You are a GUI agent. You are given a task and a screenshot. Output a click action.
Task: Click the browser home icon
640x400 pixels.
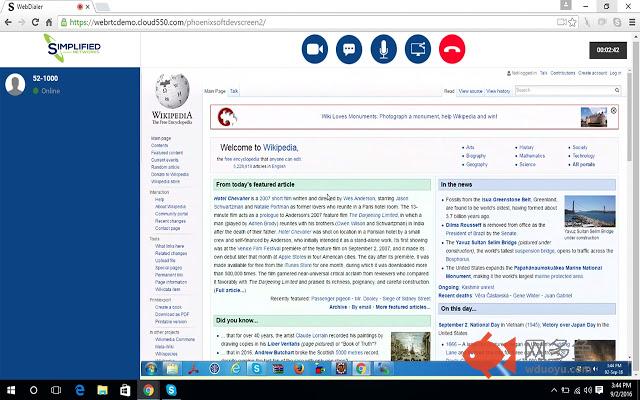tap(49, 22)
